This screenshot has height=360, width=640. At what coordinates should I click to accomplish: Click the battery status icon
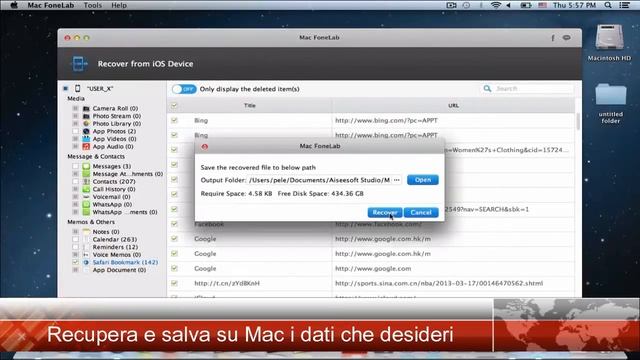[x=526, y=5]
